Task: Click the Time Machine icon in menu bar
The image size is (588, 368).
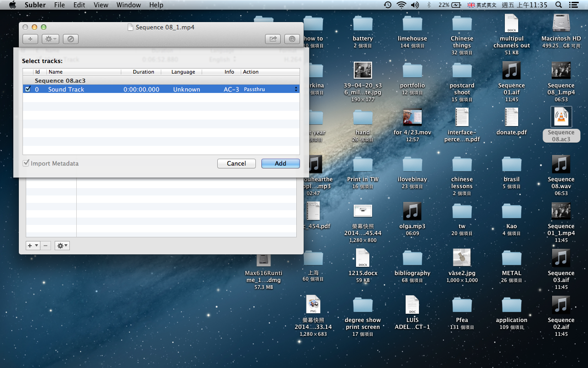Action: [388, 5]
